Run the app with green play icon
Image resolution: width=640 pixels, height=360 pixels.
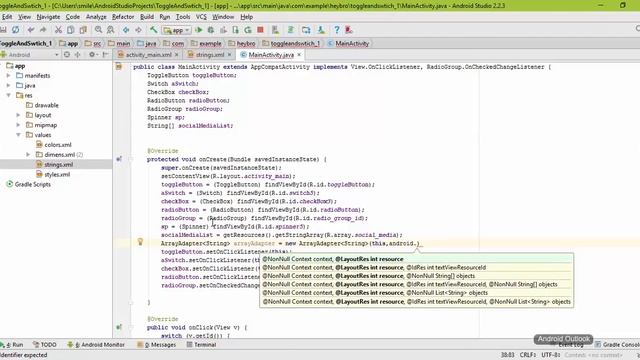point(199,30)
